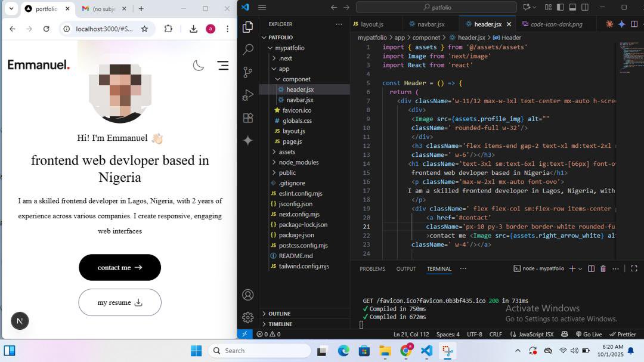The width and height of the screenshot is (644, 362).
Task: Open a new Chrome tab with plus button
Action: [141, 8]
